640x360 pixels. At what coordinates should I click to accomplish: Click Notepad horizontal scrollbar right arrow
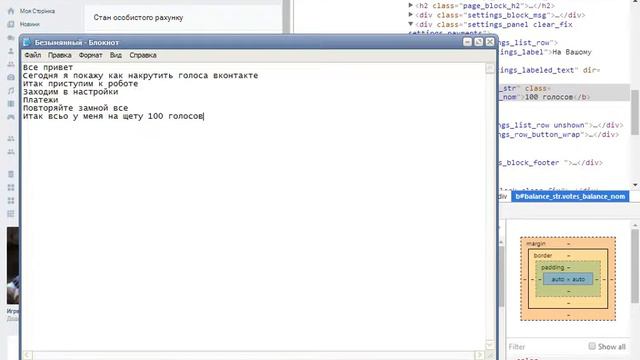[480, 355]
